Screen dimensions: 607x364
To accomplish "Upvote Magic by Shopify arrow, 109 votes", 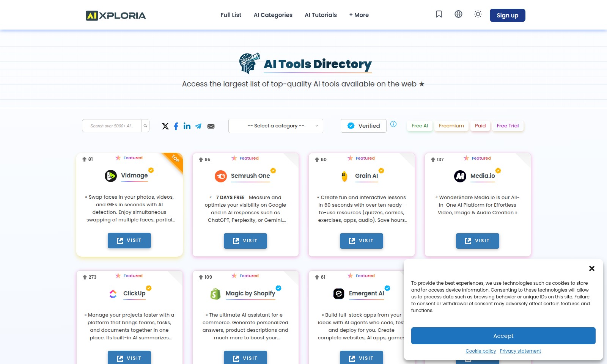I will click(201, 277).
